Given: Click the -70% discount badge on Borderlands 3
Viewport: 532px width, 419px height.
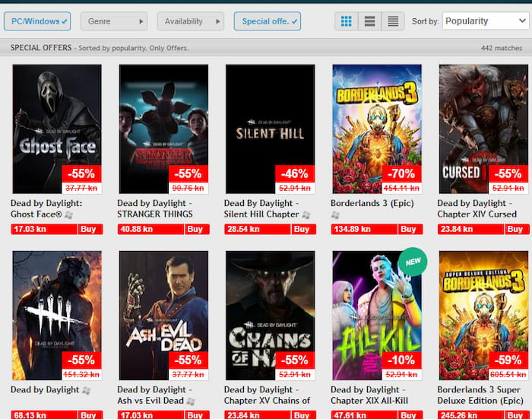Looking at the screenshot, I should 402,174.
